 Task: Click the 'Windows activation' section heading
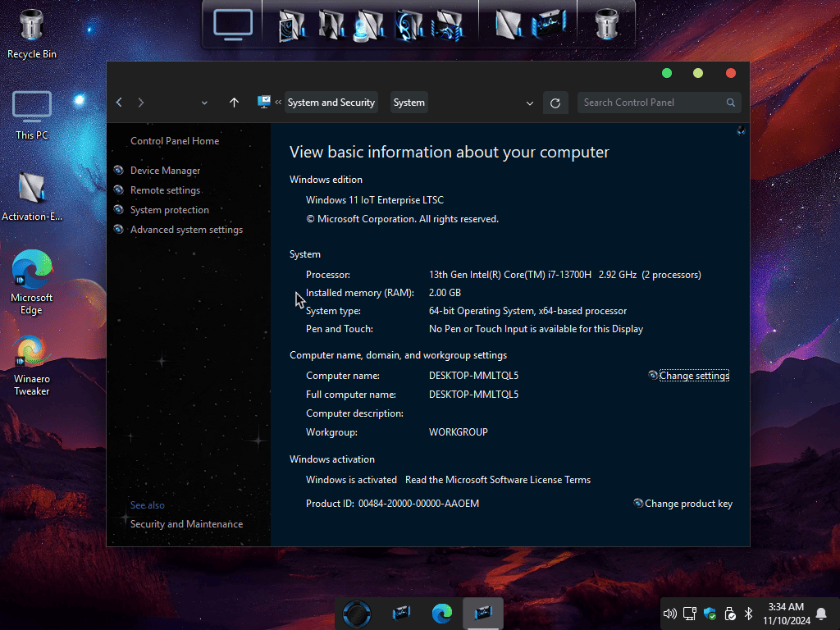(332, 459)
